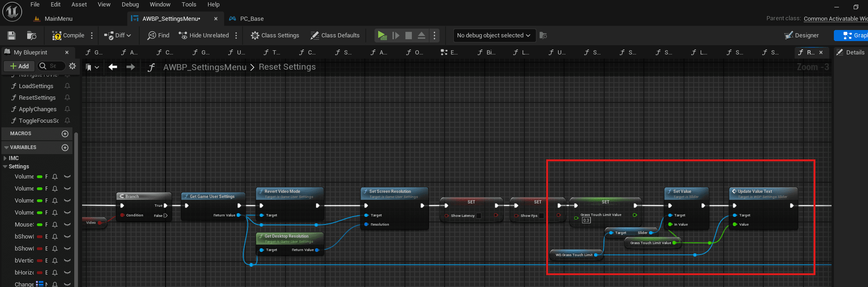Browse to asset in Content Browser icon

point(32,36)
